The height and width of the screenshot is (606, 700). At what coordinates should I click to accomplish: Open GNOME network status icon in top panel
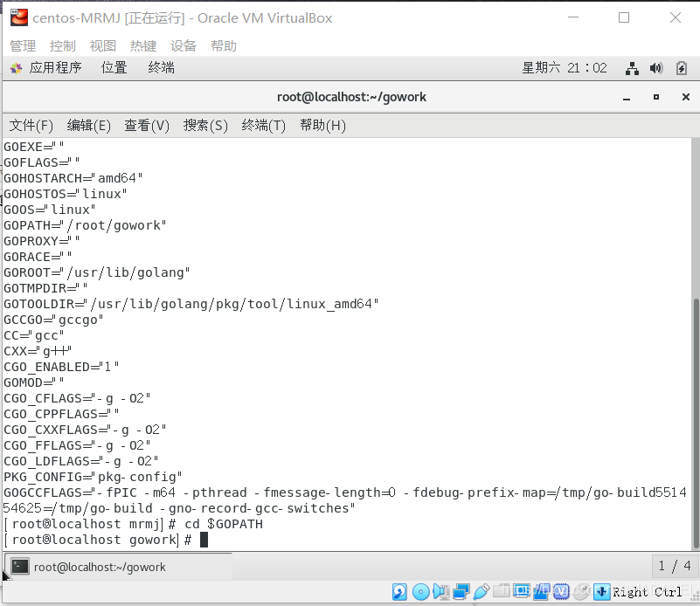[x=632, y=68]
